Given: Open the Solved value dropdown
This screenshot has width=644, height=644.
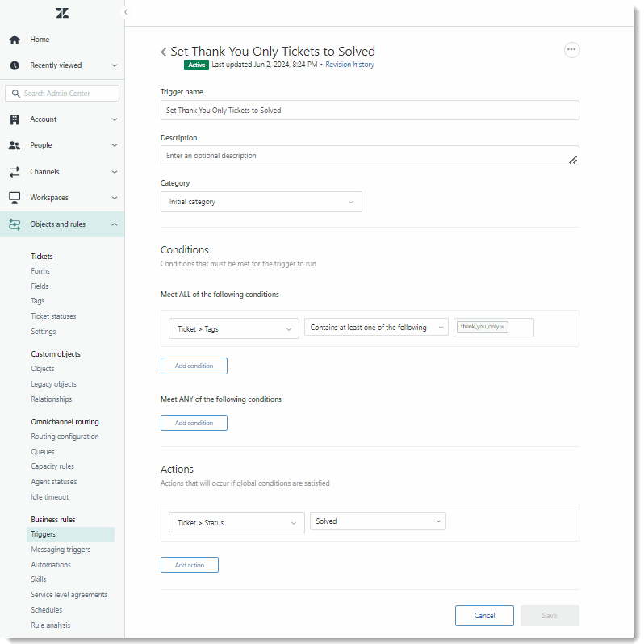Looking at the screenshot, I should click(378, 521).
